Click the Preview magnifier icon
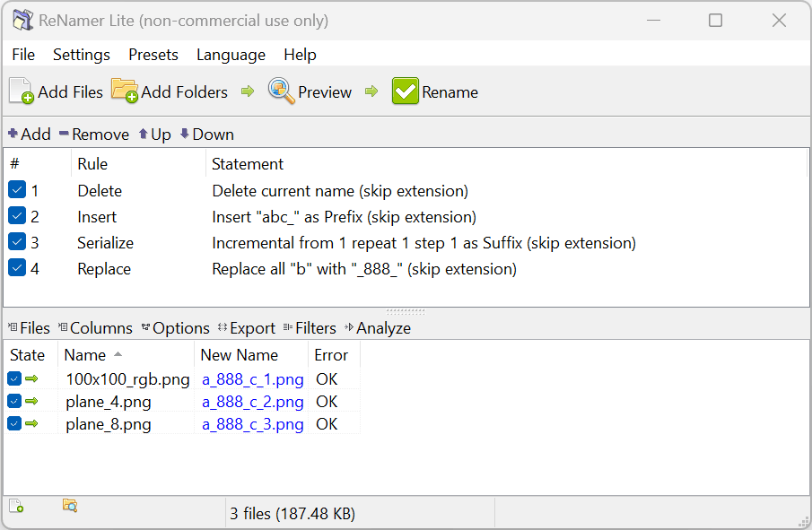This screenshot has width=812, height=530. (281, 91)
